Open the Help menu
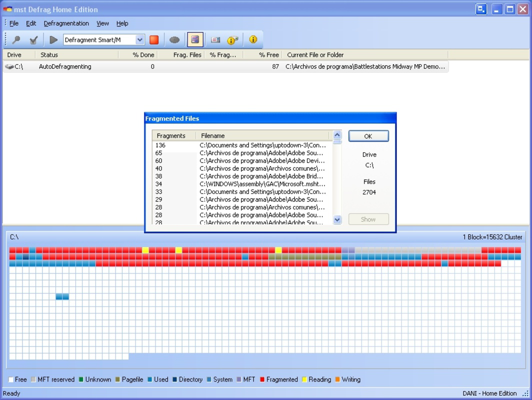The image size is (532, 400). (x=122, y=23)
